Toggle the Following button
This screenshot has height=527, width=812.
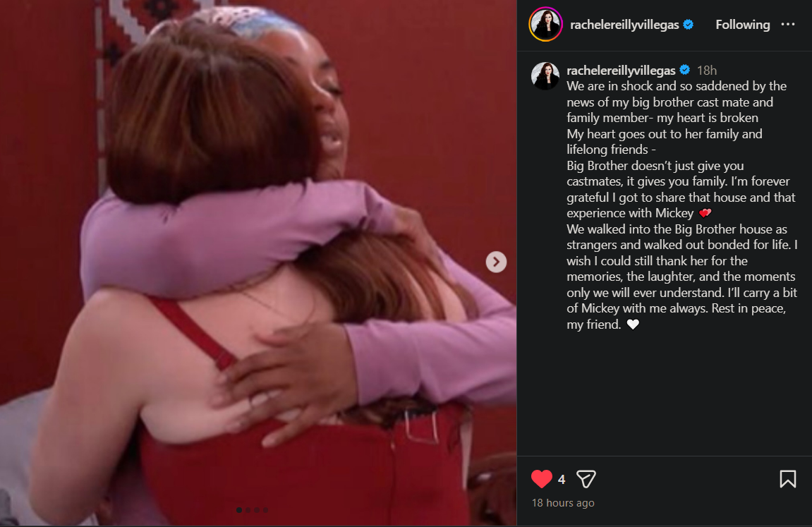743,24
